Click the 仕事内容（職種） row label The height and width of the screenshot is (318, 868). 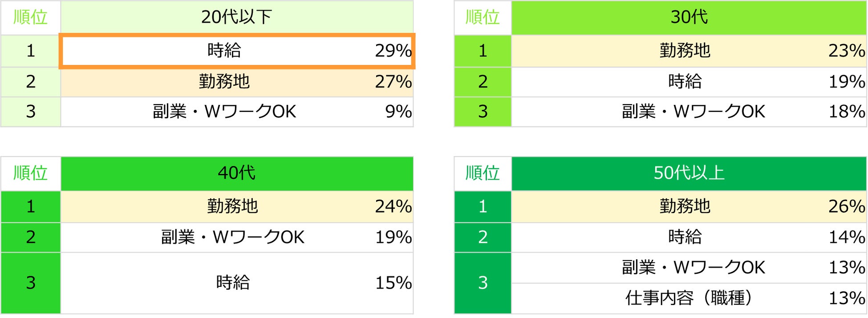(x=688, y=298)
